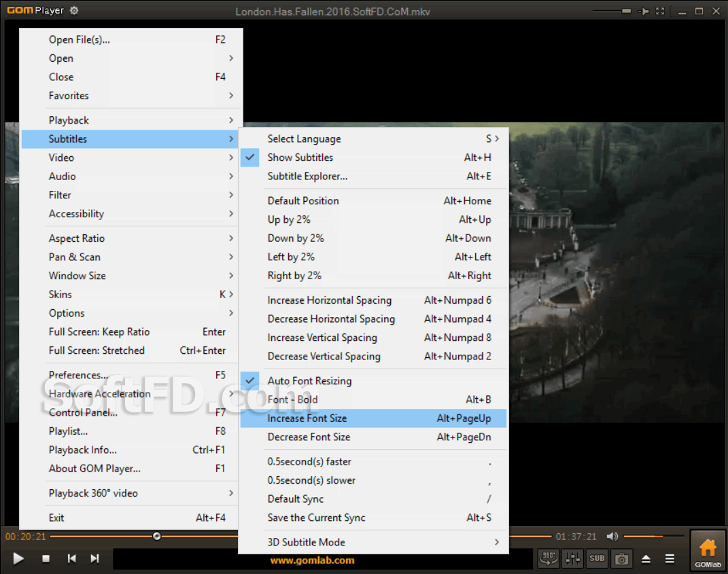Choose Increase Horizontal Spacing

pyautogui.click(x=373, y=300)
